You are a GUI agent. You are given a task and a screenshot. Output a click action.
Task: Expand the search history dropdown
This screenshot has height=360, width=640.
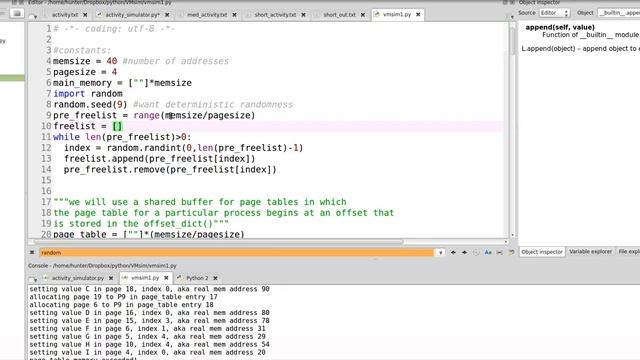pyautogui.click(x=440, y=253)
